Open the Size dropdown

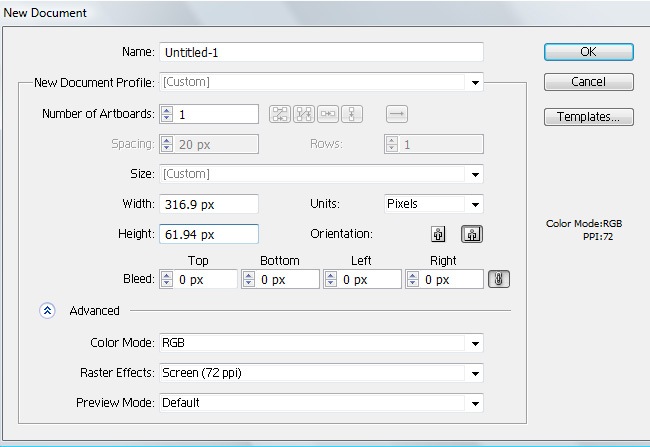click(x=476, y=174)
